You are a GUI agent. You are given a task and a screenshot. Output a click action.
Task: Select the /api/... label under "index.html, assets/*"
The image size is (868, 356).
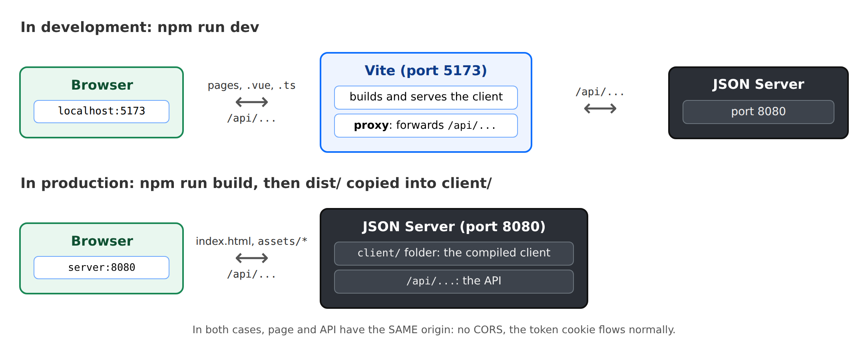click(x=251, y=274)
